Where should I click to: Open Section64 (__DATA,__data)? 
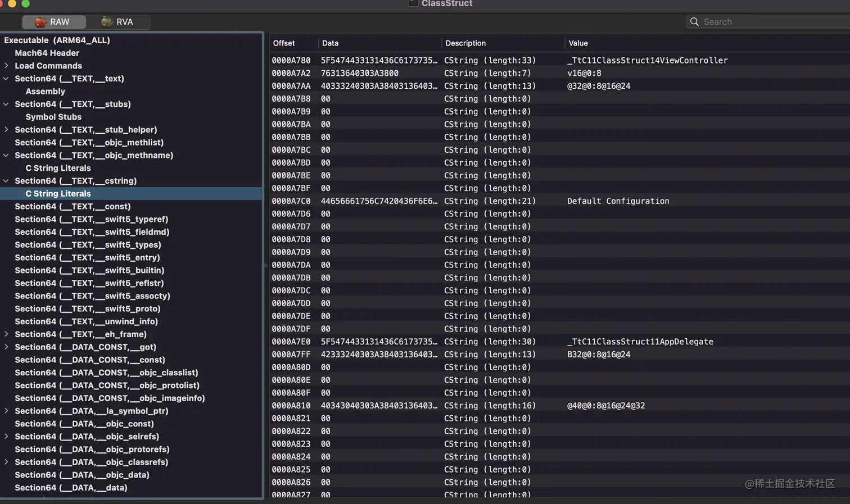pyautogui.click(x=71, y=488)
